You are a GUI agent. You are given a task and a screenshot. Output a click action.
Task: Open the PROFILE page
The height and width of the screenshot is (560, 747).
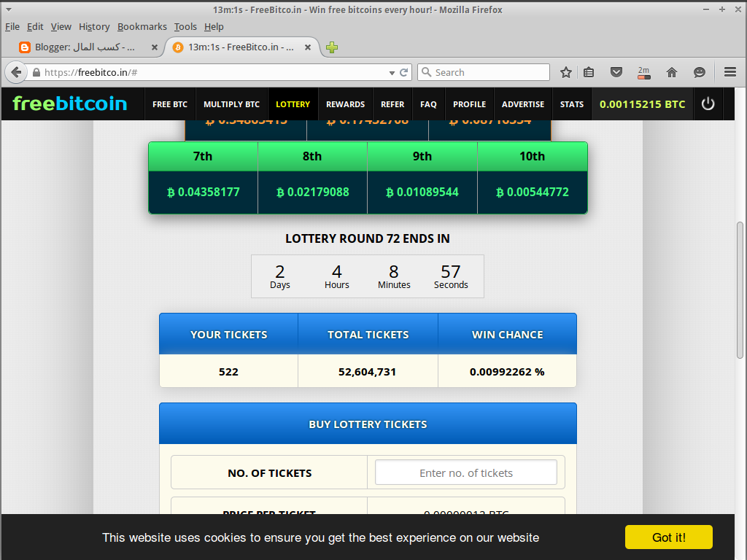click(469, 104)
